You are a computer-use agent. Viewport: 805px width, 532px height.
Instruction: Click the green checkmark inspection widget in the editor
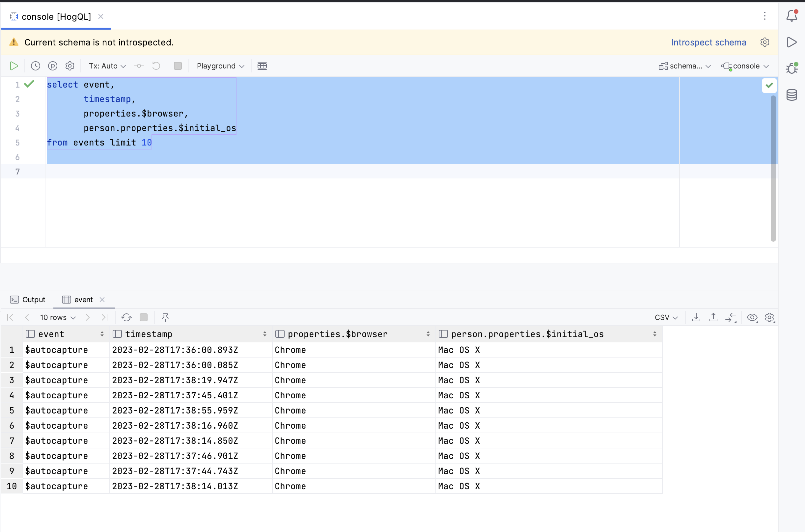pos(769,85)
